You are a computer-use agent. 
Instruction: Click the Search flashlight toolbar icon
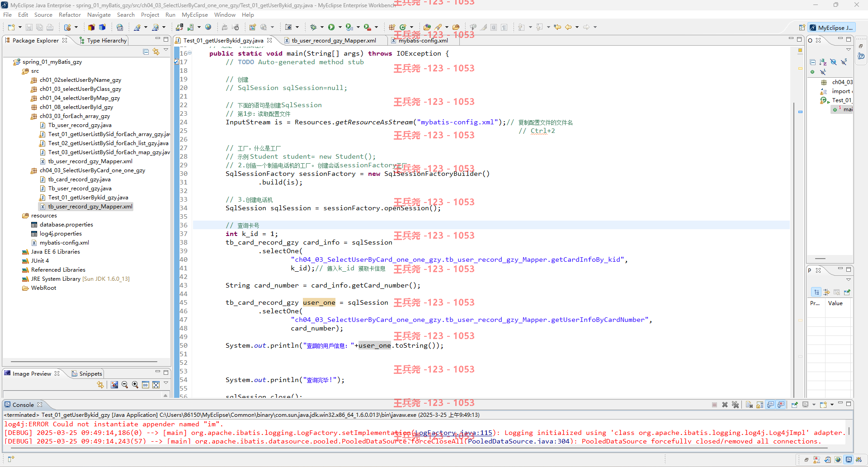[x=438, y=27]
